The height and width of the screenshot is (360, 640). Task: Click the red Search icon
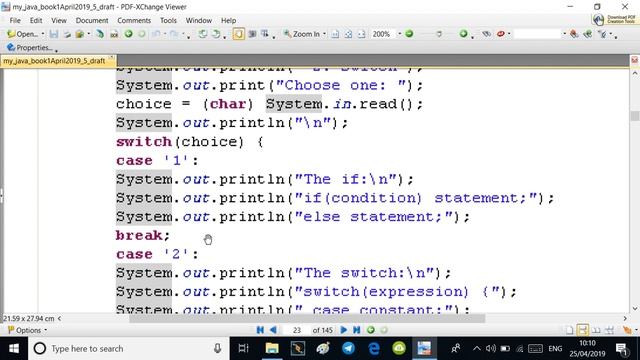pos(500,34)
